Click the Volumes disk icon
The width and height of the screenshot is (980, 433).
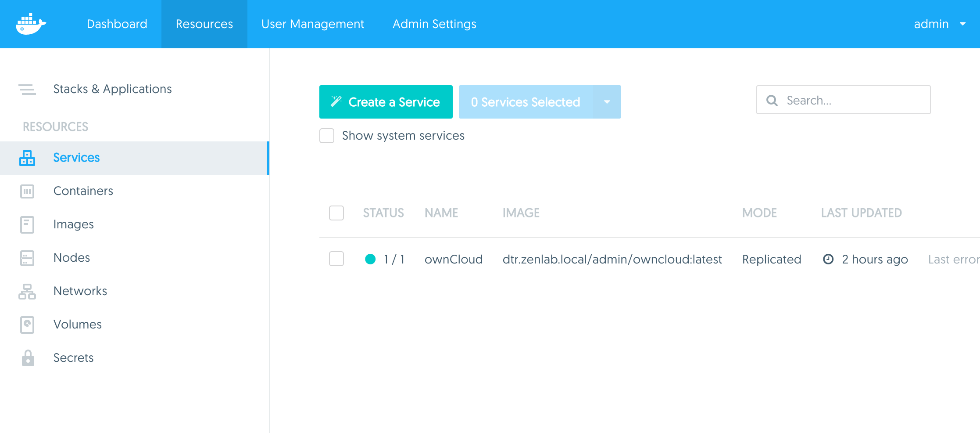coord(27,325)
